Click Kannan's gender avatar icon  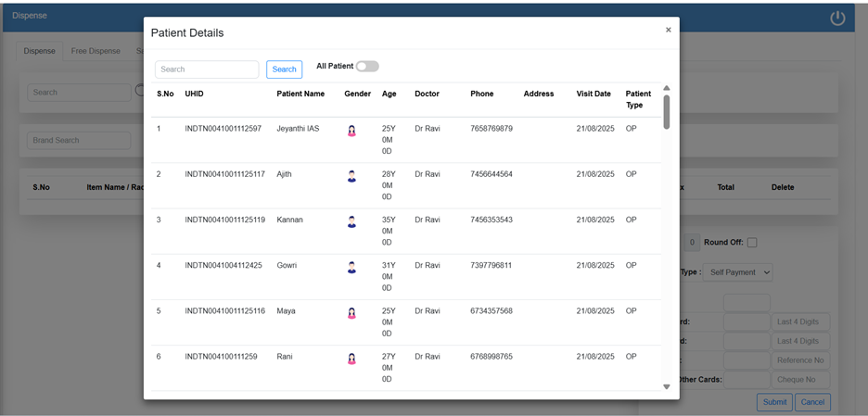pos(351,221)
